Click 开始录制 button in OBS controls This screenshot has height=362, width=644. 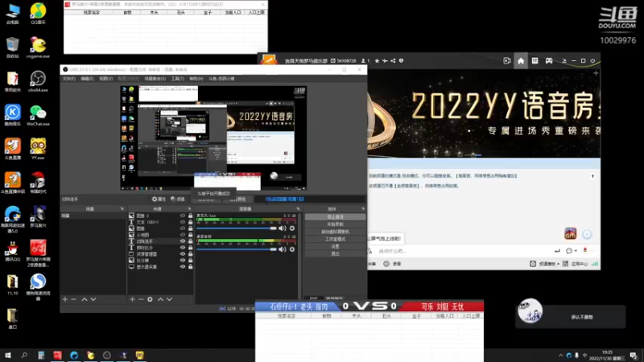(335, 224)
